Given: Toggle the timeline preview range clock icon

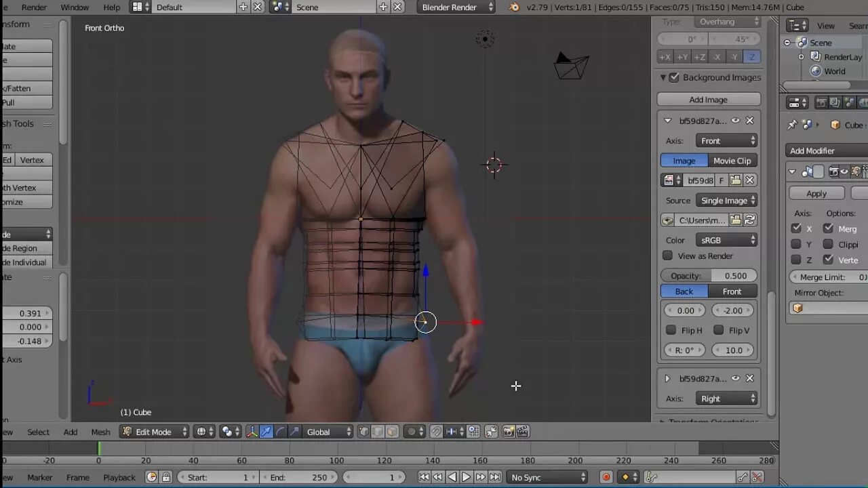Looking at the screenshot, I should [x=152, y=477].
